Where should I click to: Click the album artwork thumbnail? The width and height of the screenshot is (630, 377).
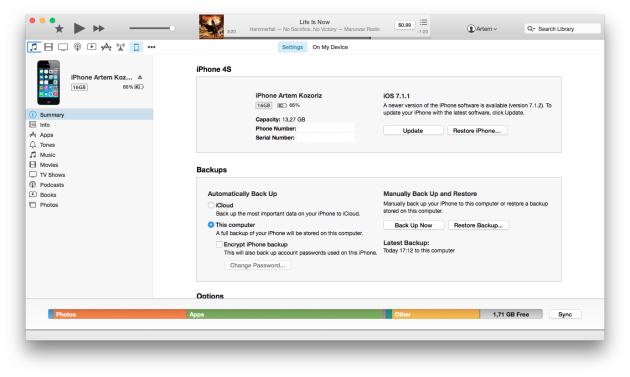211,27
